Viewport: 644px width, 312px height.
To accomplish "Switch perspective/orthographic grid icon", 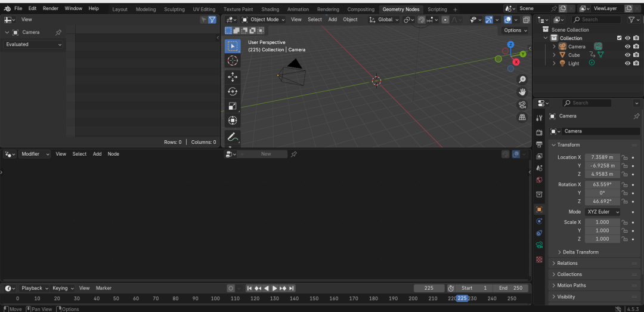I will [522, 117].
